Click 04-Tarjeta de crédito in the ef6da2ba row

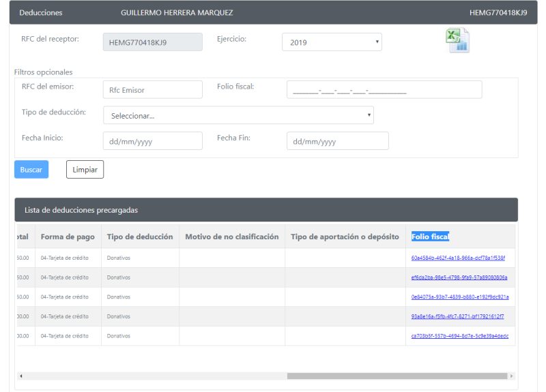coord(64,277)
